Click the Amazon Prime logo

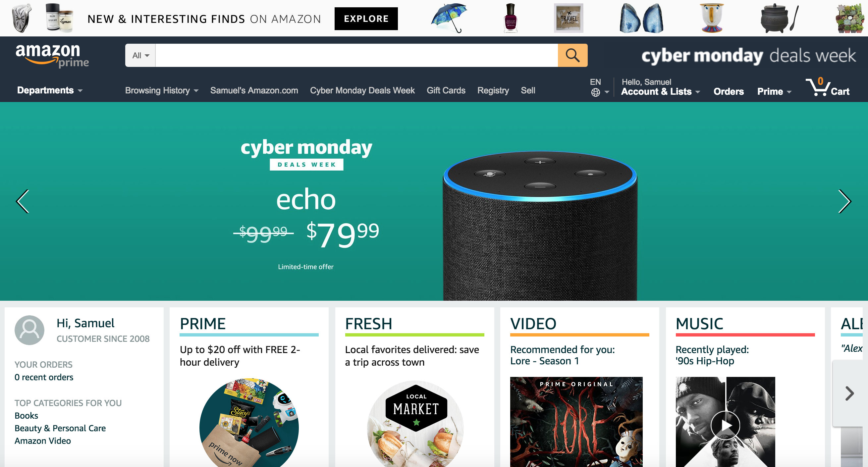[52, 56]
